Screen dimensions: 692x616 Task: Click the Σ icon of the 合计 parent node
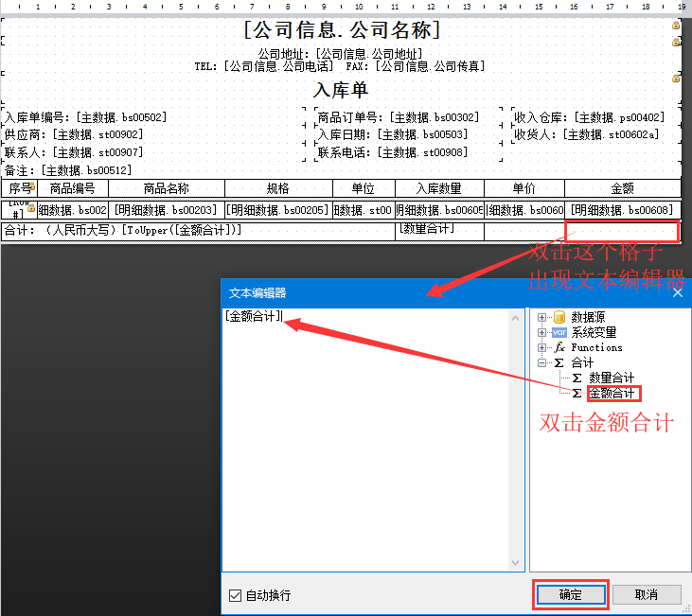pyautogui.click(x=559, y=362)
